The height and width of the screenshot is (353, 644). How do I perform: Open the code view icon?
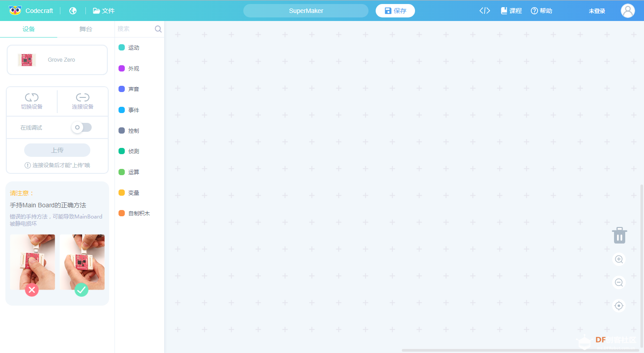click(485, 11)
